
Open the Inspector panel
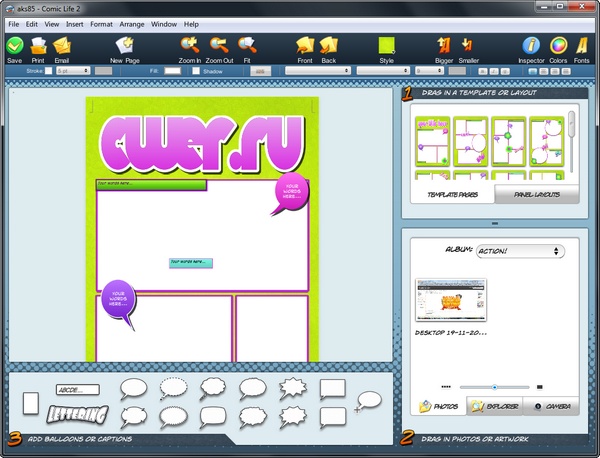[531, 45]
